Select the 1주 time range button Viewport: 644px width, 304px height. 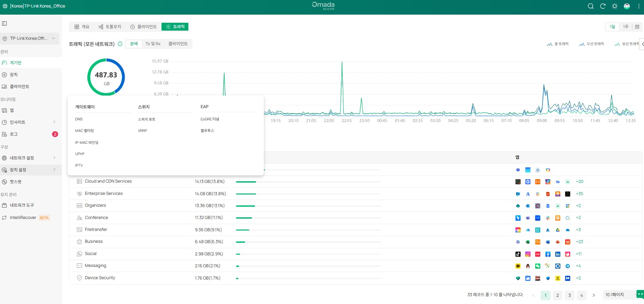[626, 27]
